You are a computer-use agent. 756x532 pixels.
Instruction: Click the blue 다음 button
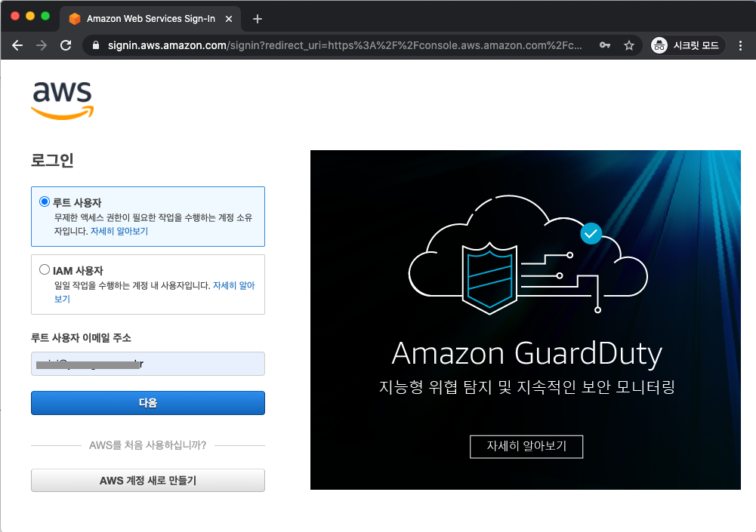[148, 403]
